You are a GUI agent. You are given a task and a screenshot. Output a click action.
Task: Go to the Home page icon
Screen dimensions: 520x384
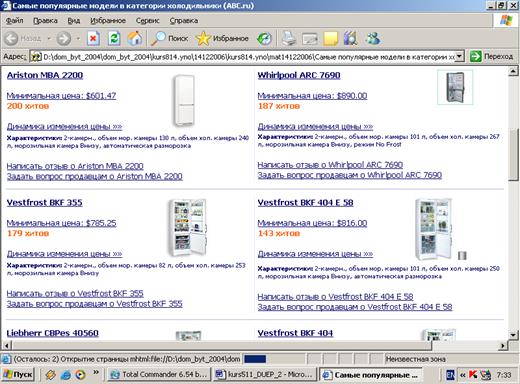(135, 39)
